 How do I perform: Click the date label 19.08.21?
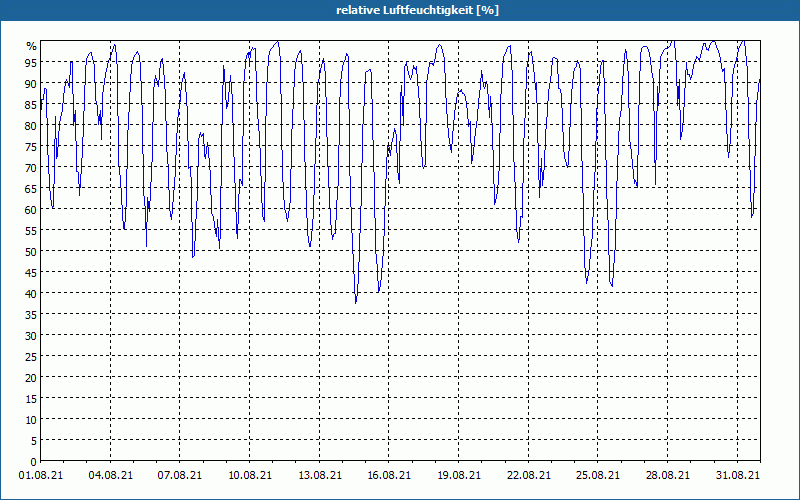pos(459,475)
